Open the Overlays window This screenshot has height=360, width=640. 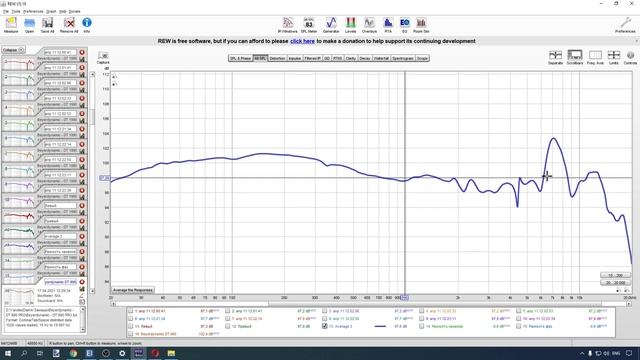[x=369, y=24]
